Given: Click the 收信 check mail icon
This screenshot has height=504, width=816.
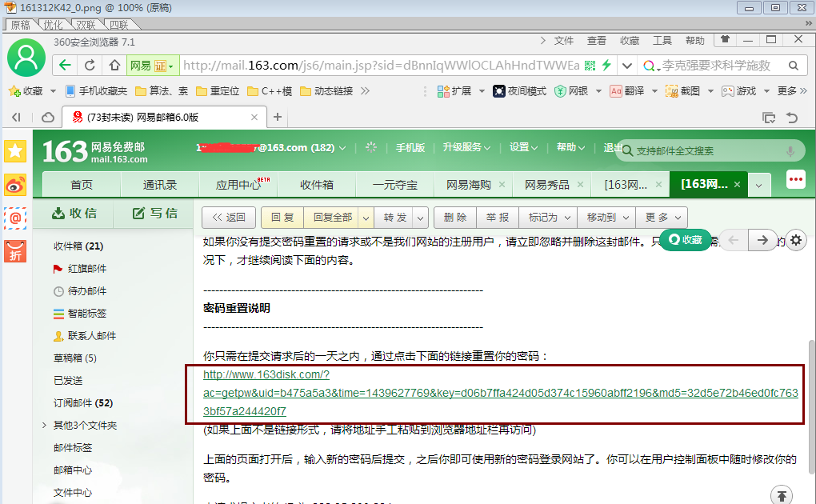Looking at the screenshot, I should (x=74, y=213).
